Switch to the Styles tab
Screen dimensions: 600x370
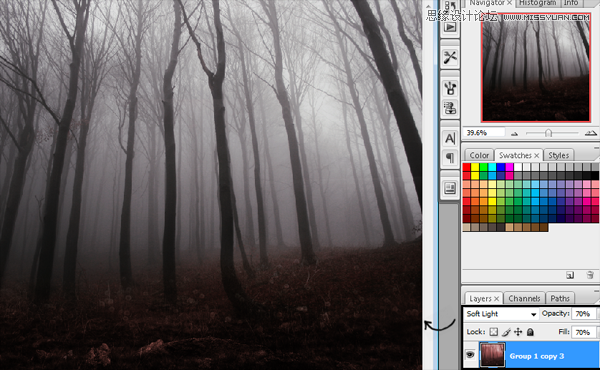tap(558, 155)
